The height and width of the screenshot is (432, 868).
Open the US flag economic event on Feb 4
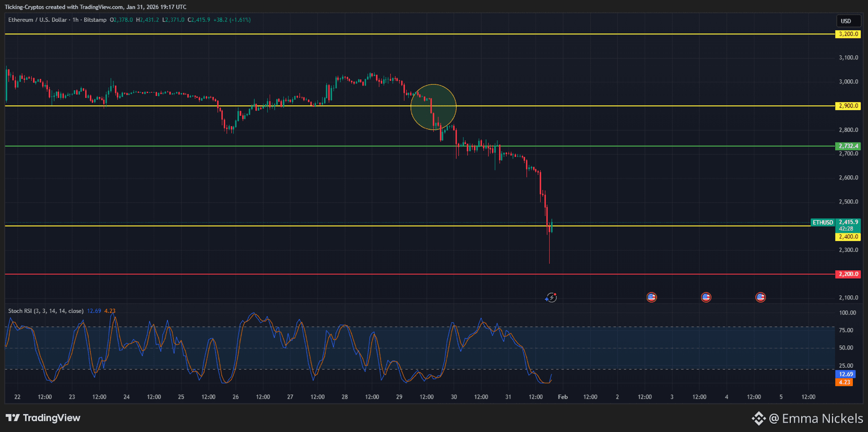pyautogui.click(x=760, y=297)
